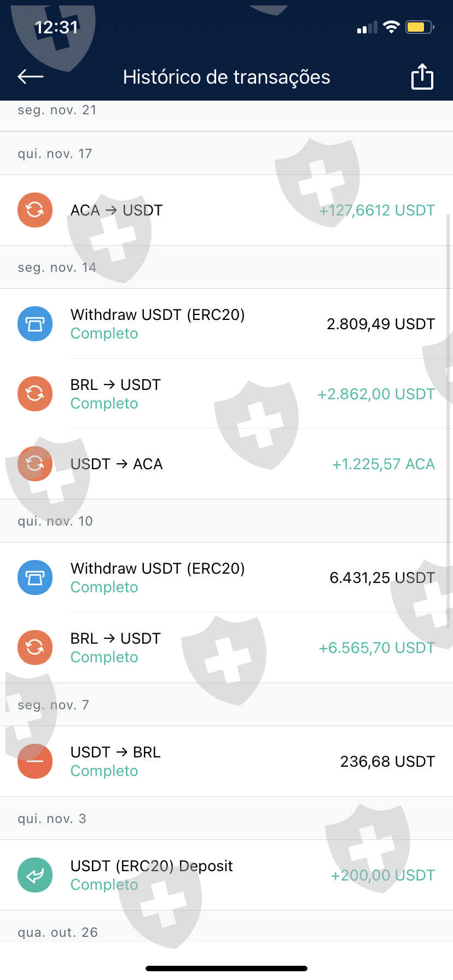Tap the back arrow in the header
The height and width of the screenshot is (980, 453).
[31, 77]
